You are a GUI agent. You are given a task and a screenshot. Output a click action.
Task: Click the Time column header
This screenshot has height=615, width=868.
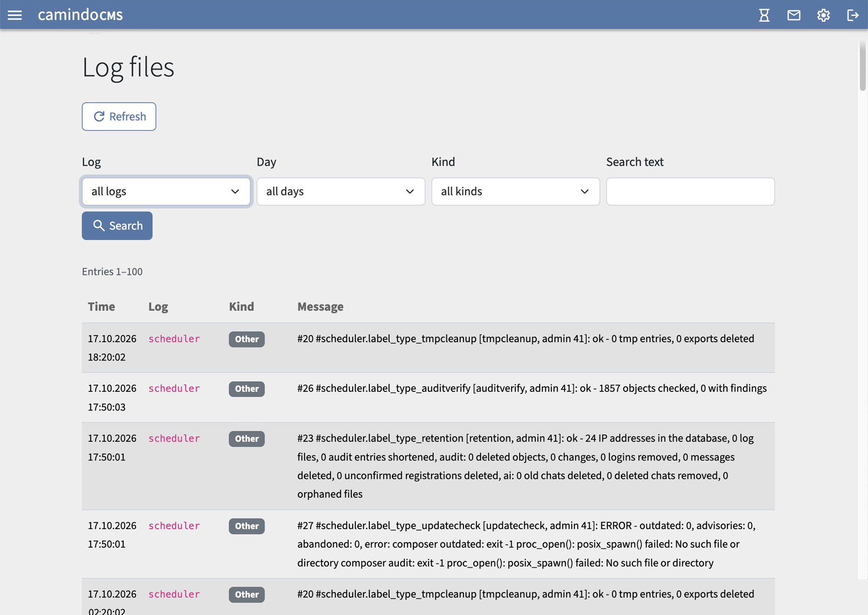tap(101, 306)
